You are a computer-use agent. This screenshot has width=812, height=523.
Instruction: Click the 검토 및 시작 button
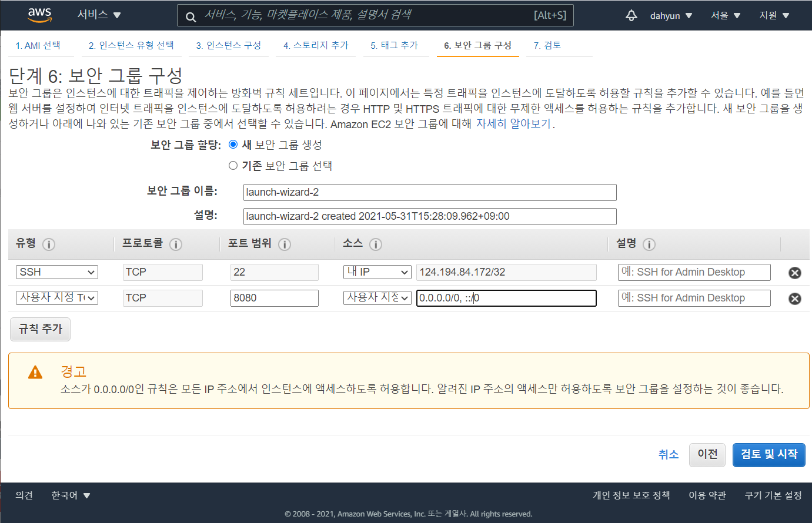point(769,454)
